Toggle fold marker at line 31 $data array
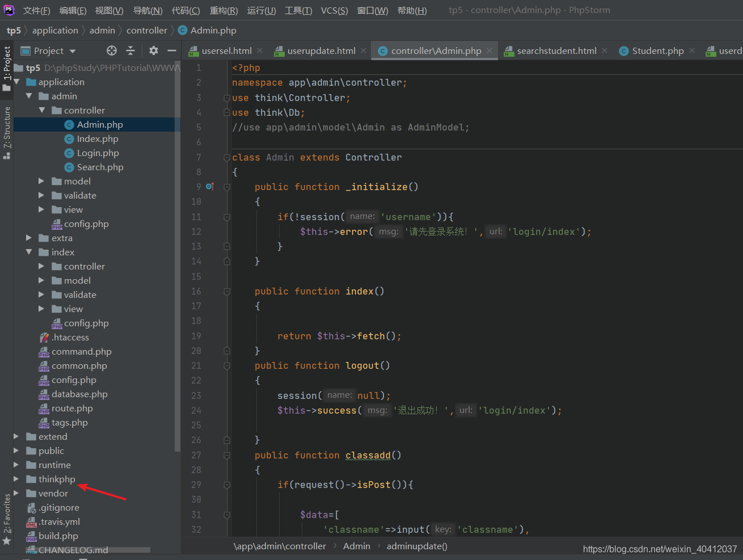The image size is (743, 560). pos(227,515)
